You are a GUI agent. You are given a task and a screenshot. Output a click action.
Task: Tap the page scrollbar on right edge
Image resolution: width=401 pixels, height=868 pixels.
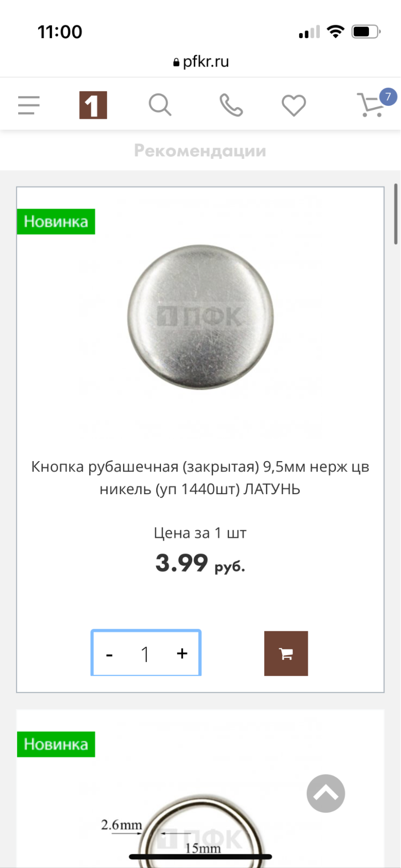click(396, 214)
